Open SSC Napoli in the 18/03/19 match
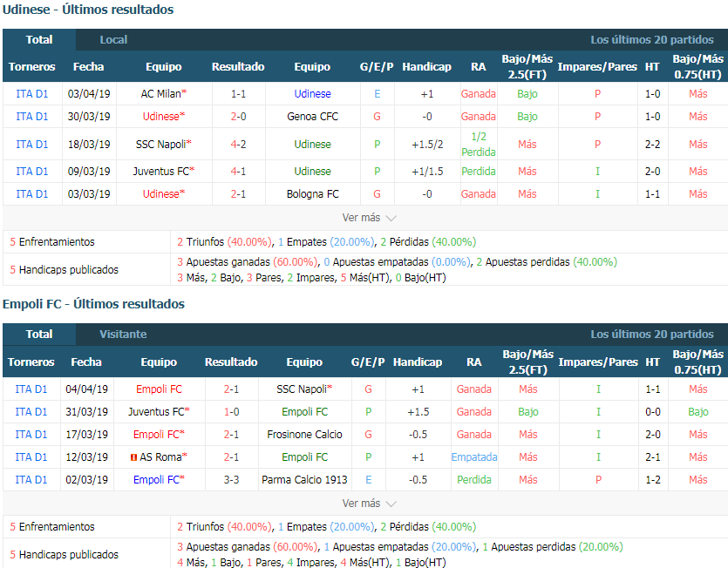The image size is (728, 568). [x=160, y=145]
